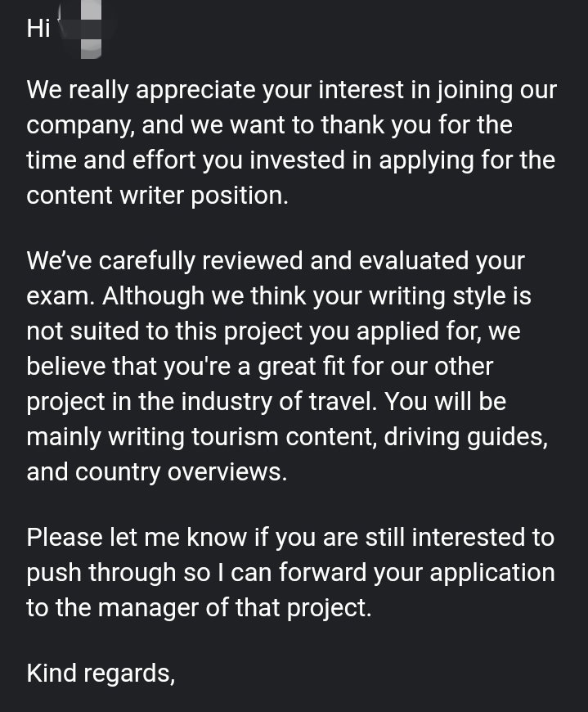
Task: Click the word "application" in the last paragraph
Action: tap(491, 574)
